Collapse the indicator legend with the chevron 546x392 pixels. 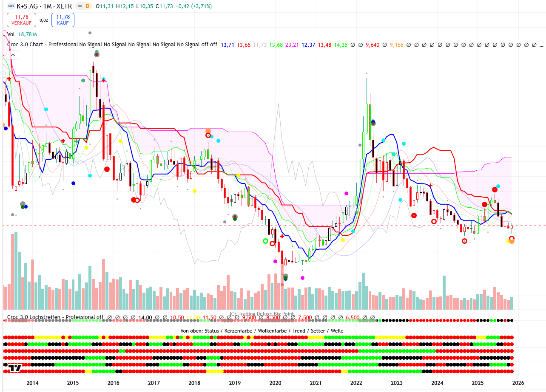(13, 55)
